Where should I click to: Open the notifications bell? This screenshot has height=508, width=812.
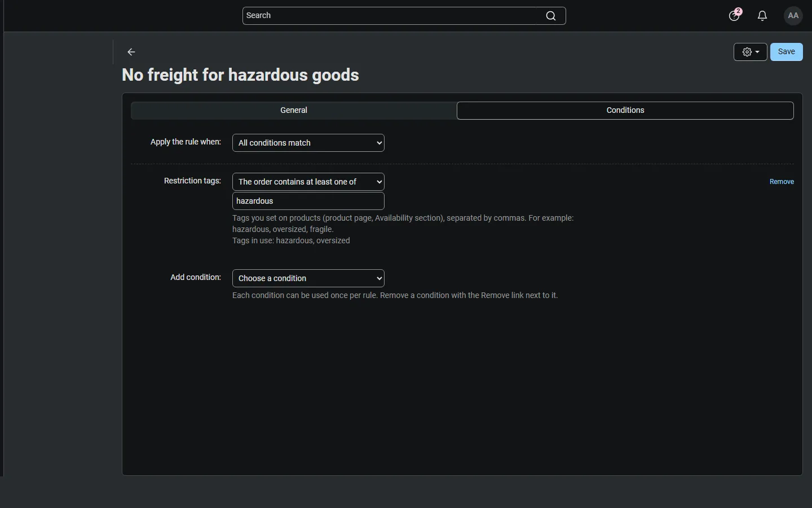[763, 16]
